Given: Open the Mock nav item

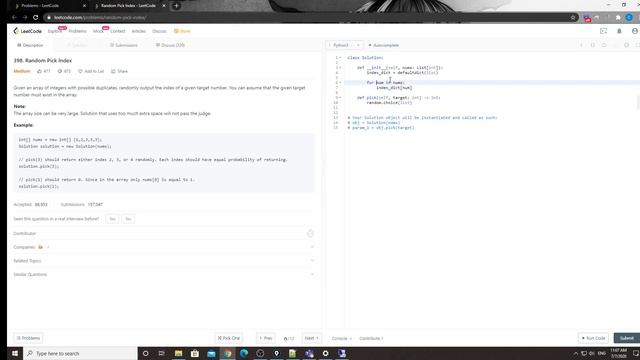Looking at the screenshot, I should coord(98,31).
